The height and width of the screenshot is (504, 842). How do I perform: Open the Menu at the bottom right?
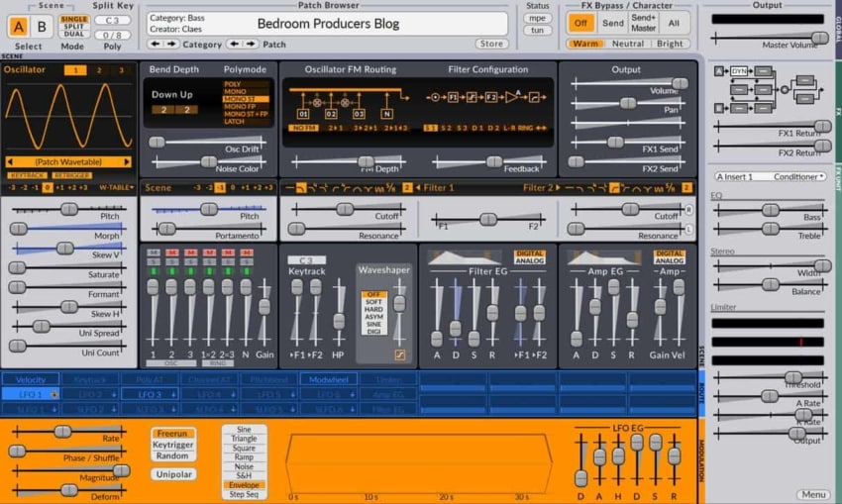click(812, 494)
